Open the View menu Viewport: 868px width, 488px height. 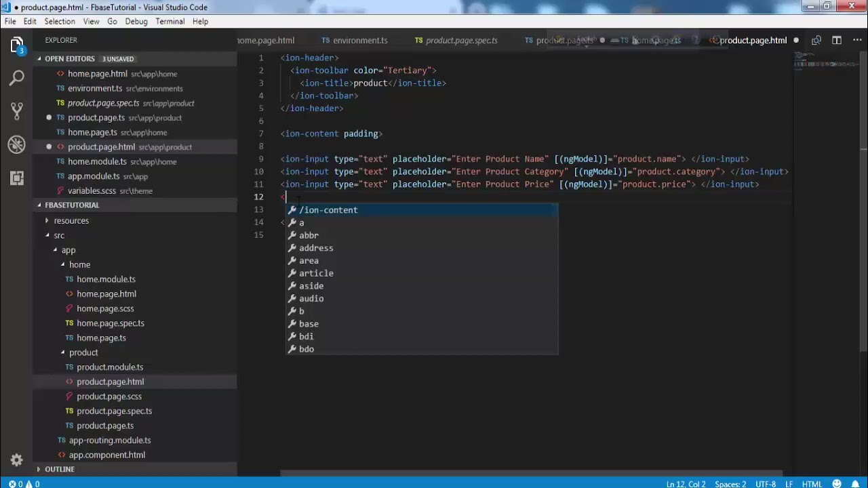tap(91, 22)
